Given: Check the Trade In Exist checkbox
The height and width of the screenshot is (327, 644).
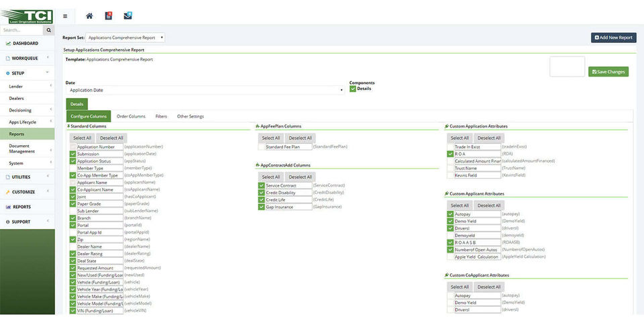Looking at the screenshot, I should click(451, 147).
